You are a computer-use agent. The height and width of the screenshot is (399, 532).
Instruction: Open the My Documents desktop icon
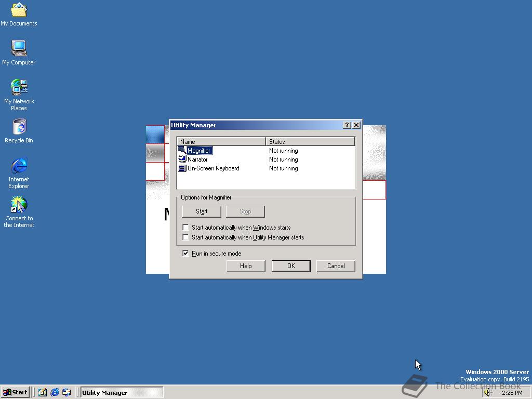pos(19,14)
